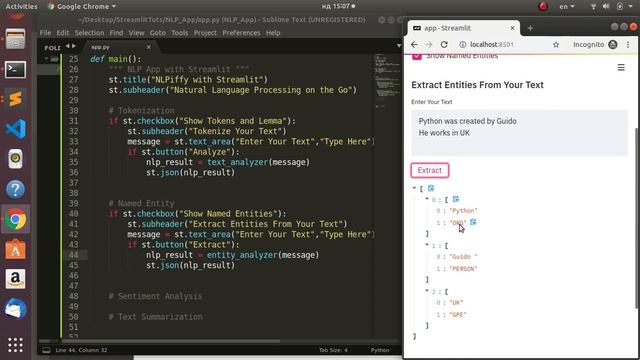Open Sublime Text from the dock
Image resolution: width=640 pixels, height=360 pixels.
16,99
